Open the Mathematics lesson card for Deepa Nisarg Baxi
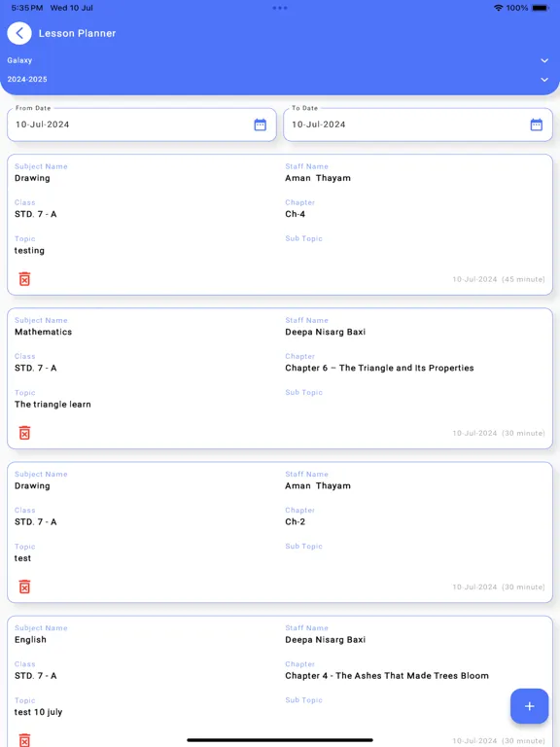 280,378
